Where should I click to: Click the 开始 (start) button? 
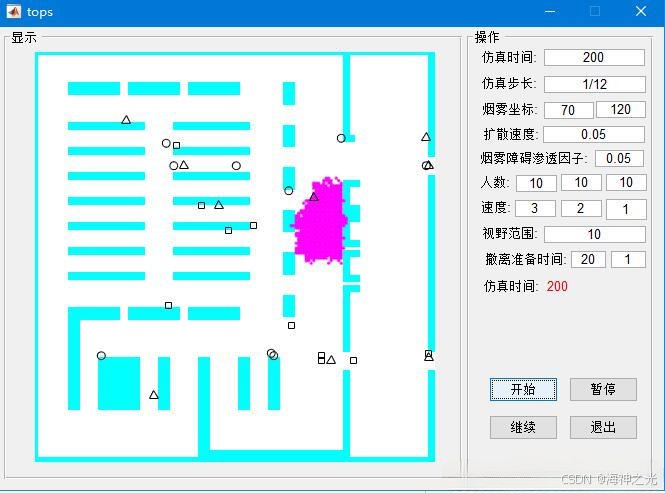[523, 389]
